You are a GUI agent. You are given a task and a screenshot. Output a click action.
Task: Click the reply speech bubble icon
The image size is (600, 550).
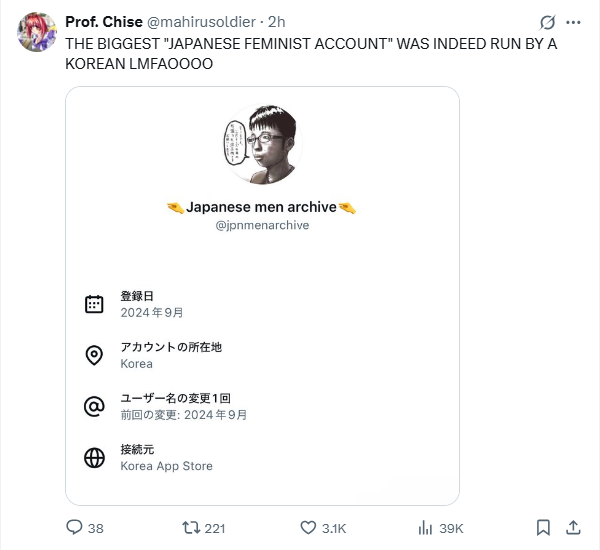pyautogui.click(x=74, y=527)
